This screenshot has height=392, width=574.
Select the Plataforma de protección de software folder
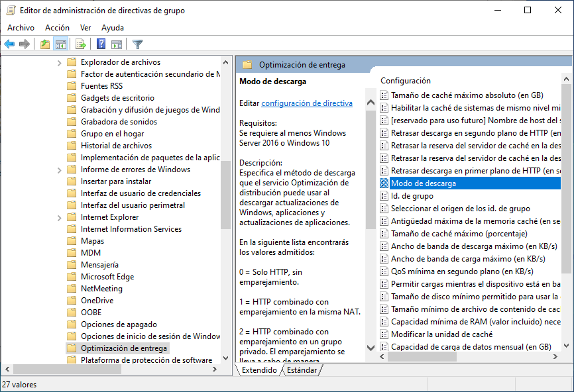[x=146, y=360]
